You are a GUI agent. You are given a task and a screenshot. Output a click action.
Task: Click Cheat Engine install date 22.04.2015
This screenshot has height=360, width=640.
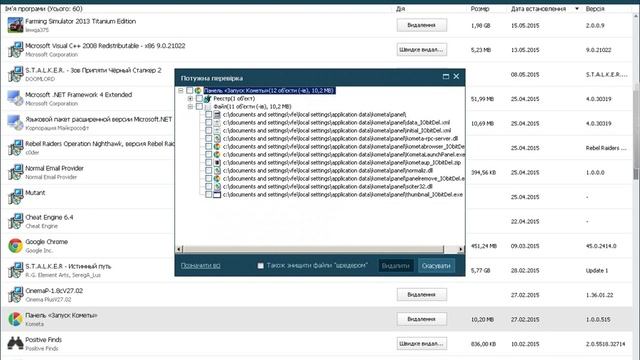(x=525, y=221)
